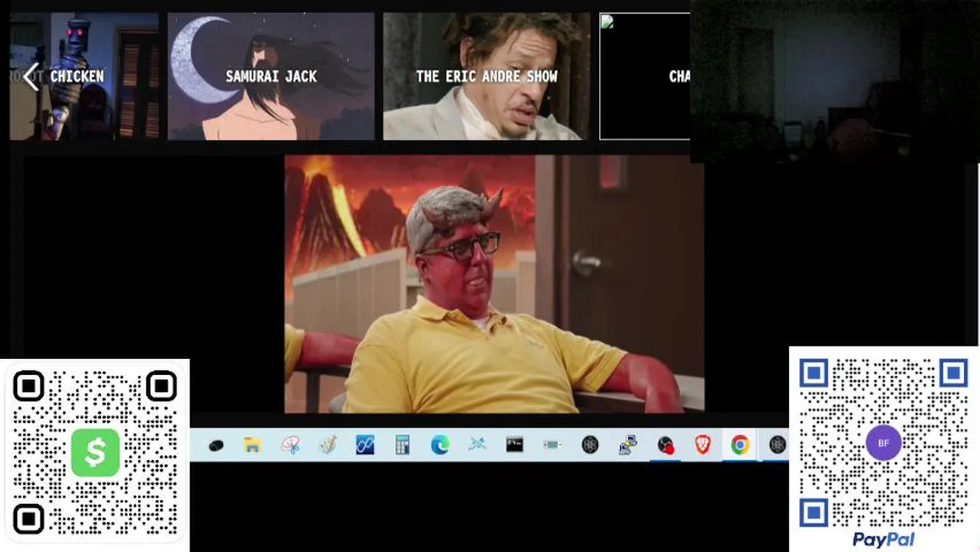Click the dark webcam overlay feed
The width and height of the screenshot is (980, 552).
click(834, 81)
